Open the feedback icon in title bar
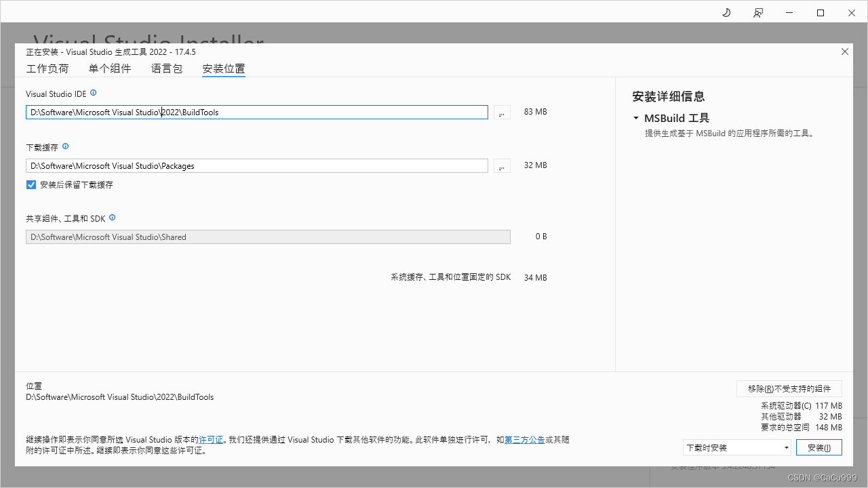This screenshot has height=488, width=868. 758,13
